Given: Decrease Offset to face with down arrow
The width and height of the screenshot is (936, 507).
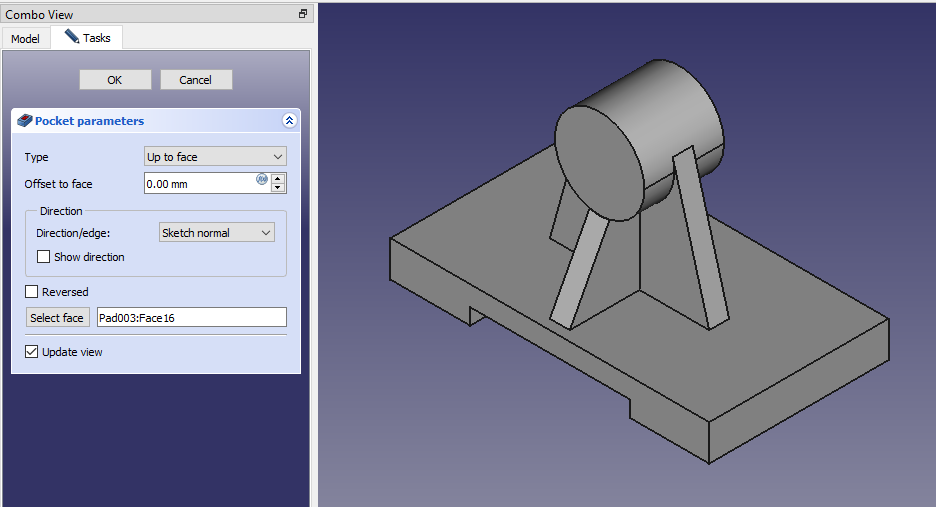Looking at the screenshot, I should pos(279,188).
